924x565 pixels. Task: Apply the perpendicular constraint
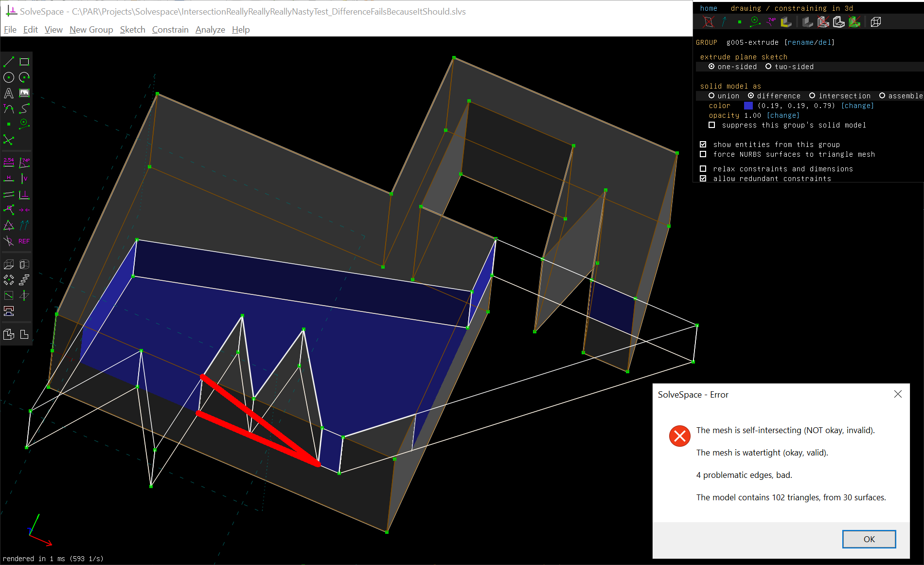coord(24,195)
